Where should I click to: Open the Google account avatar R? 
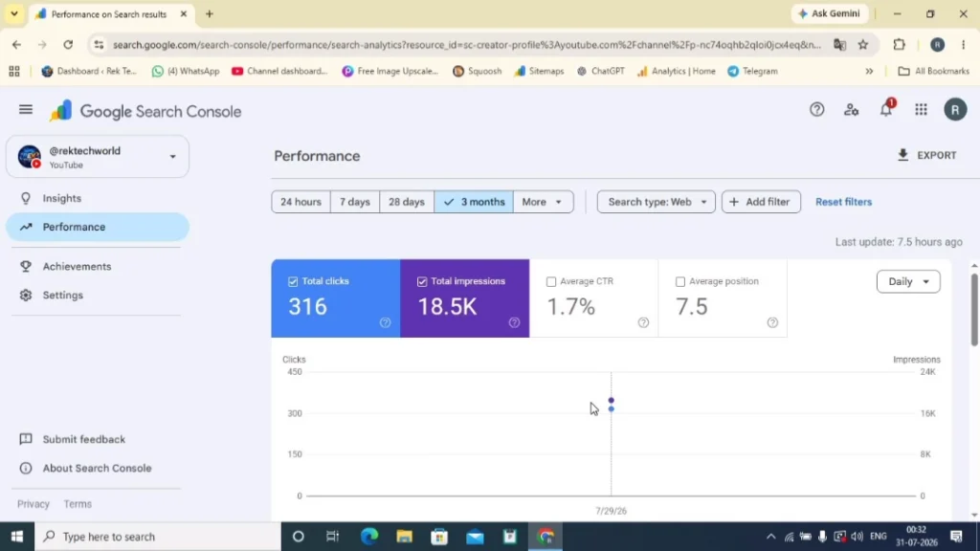955,110
